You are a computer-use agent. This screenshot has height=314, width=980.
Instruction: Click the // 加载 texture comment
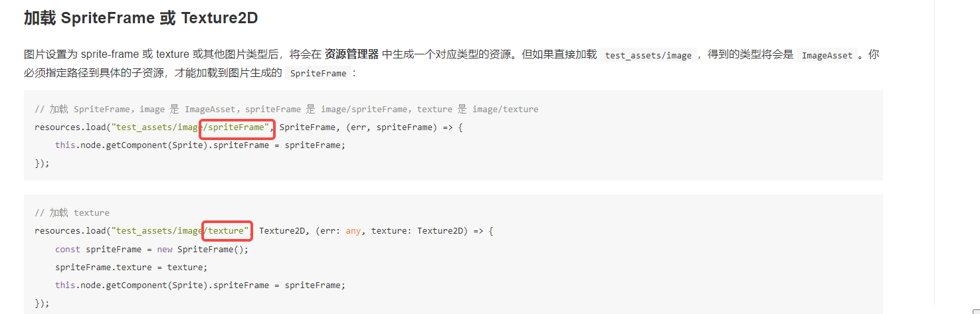(x=72, y=213)
